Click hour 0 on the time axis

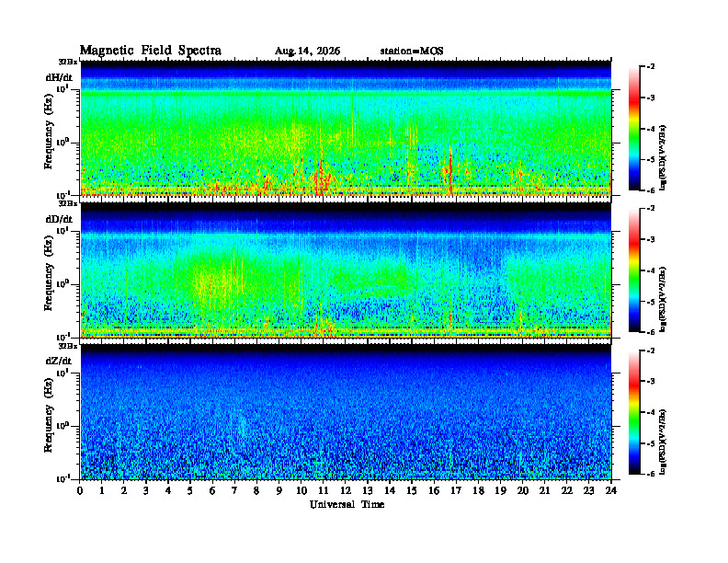[x=80, y=490]
